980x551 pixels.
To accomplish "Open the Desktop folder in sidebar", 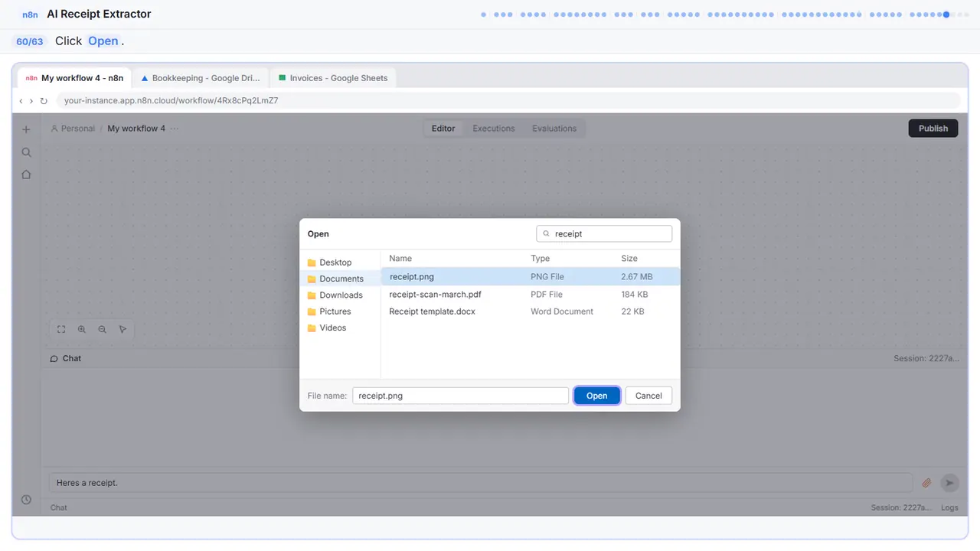I will pos(335,262).
